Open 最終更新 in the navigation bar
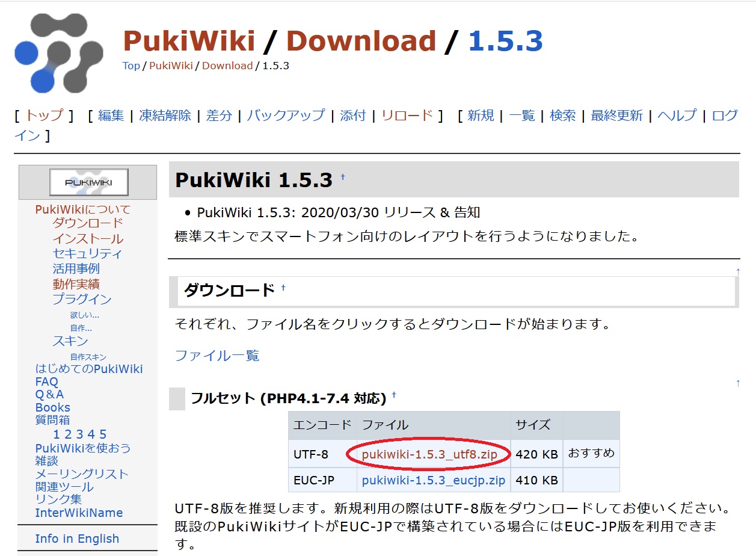 click(x=616, y=116)
